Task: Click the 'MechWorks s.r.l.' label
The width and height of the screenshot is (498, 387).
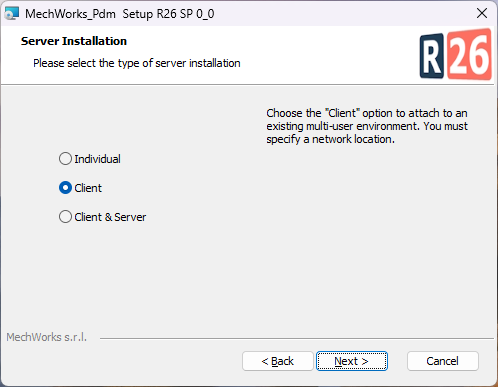Action: [47, 337]
